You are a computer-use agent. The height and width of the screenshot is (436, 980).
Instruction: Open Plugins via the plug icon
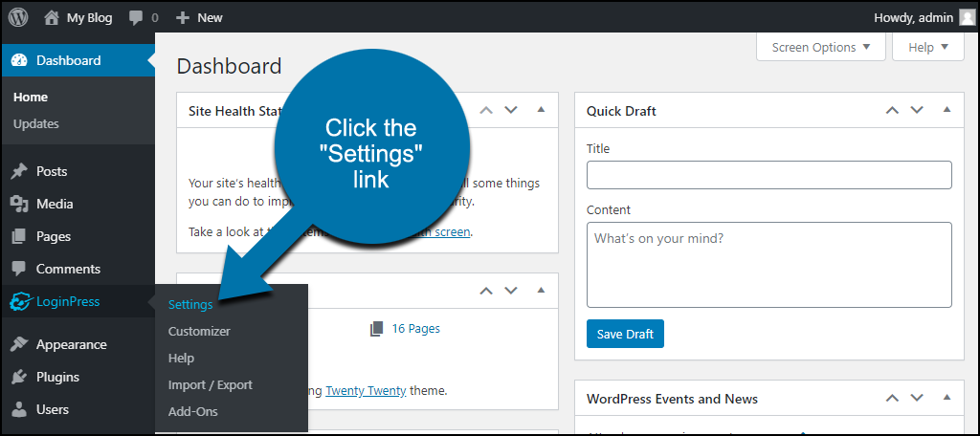pyautogui.click(x=19, y=378)
